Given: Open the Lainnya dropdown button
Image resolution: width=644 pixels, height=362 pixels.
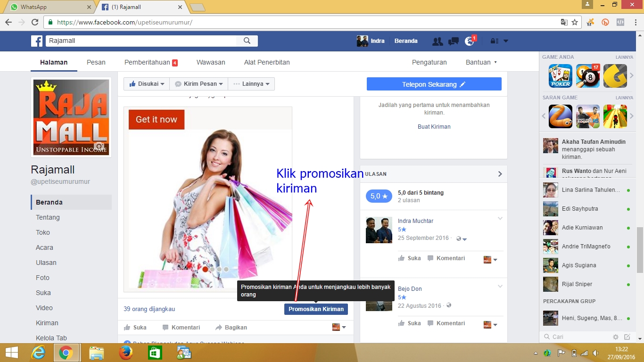Looking at the screenshot, I should point(251,84).
